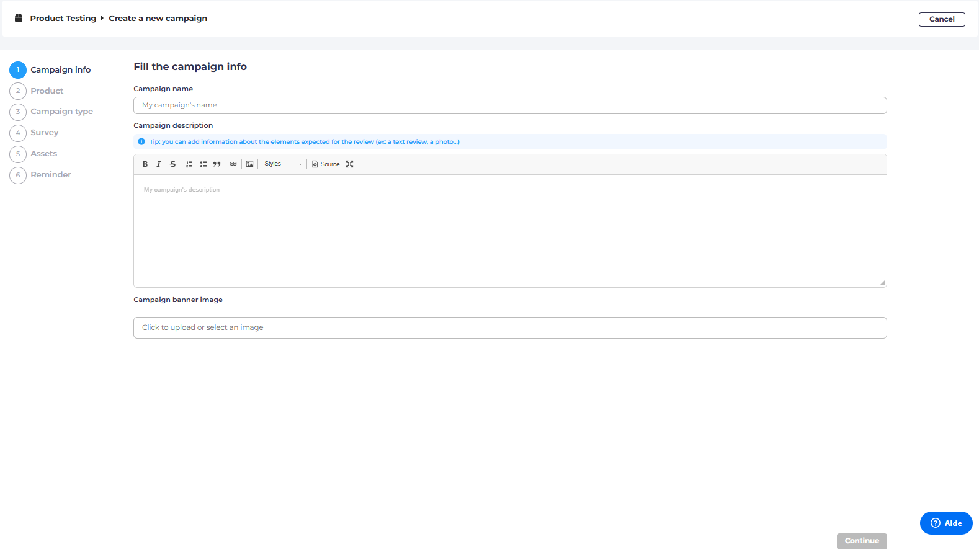
Task: Click the info icon in the tip
Action: [141, 142]
